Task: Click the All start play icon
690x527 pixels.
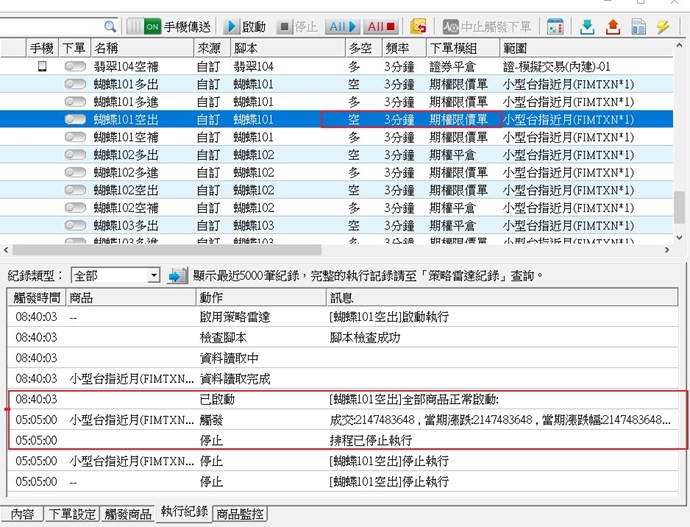Action: (340, 26)
